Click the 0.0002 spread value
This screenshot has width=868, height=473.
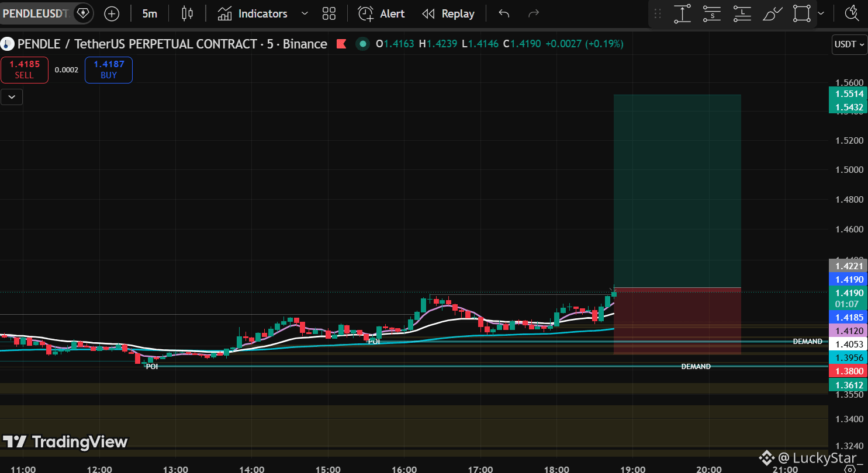pyautogui.click(x=67, y=70)
